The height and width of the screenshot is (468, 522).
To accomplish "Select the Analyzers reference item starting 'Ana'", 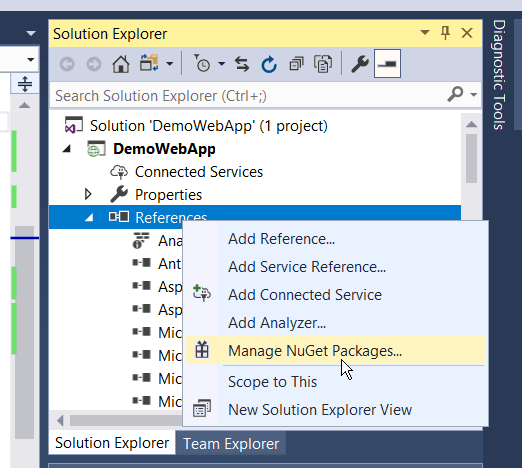I will [170, 241].
